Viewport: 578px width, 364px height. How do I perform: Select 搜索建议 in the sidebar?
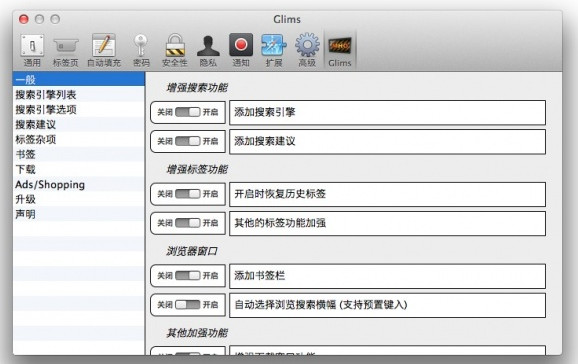tap(79, 124)
